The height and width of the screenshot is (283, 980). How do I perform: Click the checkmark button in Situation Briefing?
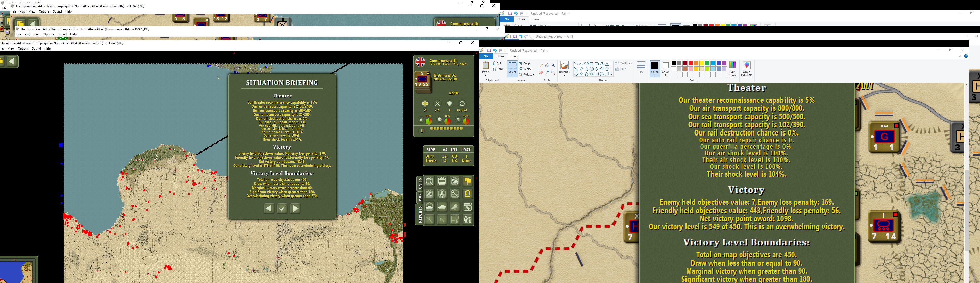point(282,208)
